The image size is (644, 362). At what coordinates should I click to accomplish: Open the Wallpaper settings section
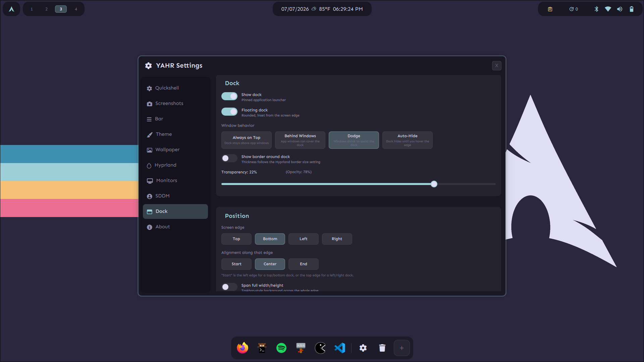pos(175,150)
